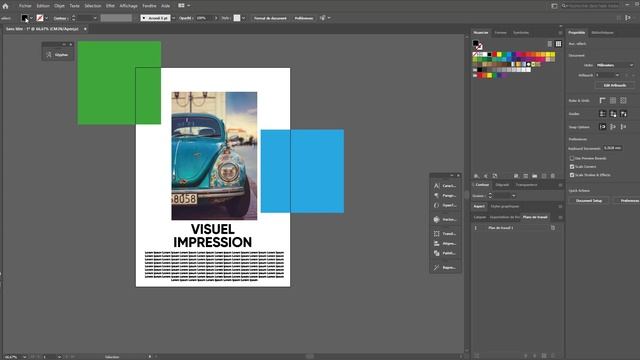Click the Format de document button

[270, 18]
